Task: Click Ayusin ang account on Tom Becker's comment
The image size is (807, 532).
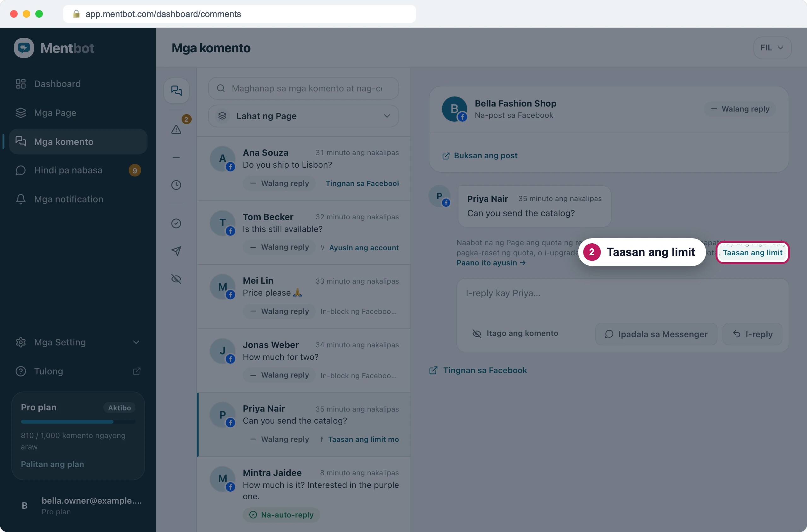Action: click(364, 248)
